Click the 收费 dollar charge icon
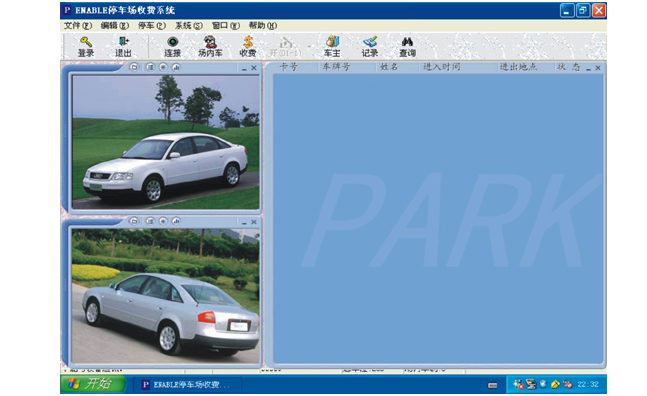 [248, 46]
